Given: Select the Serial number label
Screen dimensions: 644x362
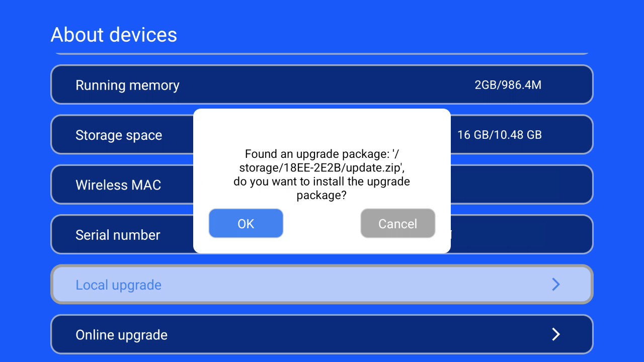Looking at the screenshot, I should 118,235.
